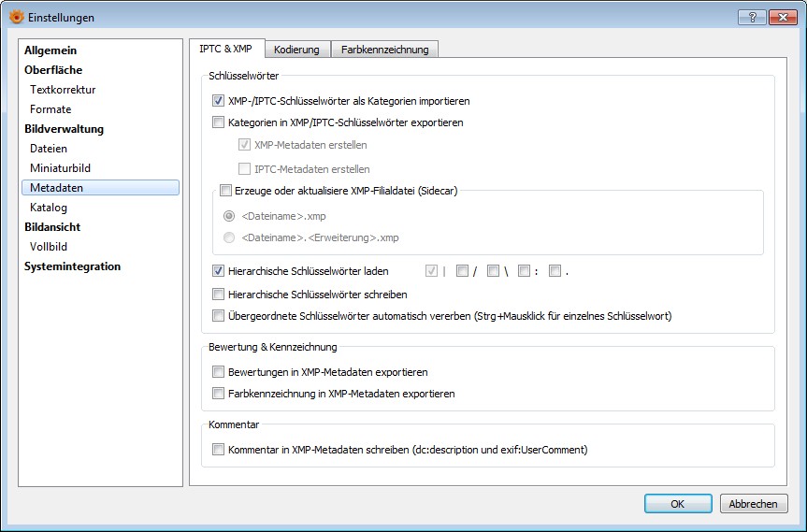Image resolution: width=807 pixels, height=532 pixels.
Task: Open Formate settings
Action: tap(50, 109)
